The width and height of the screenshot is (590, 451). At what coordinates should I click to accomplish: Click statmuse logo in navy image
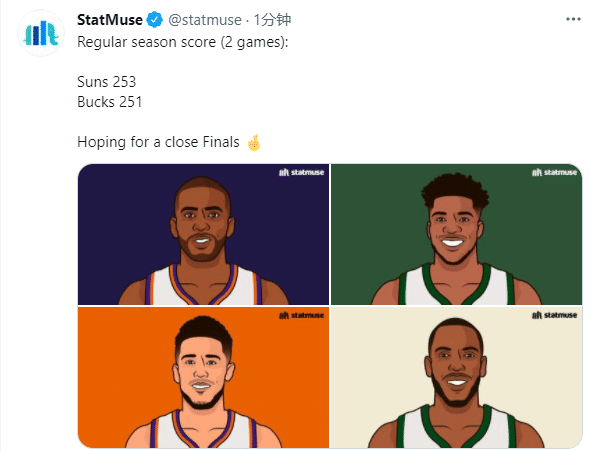point(301,172)
